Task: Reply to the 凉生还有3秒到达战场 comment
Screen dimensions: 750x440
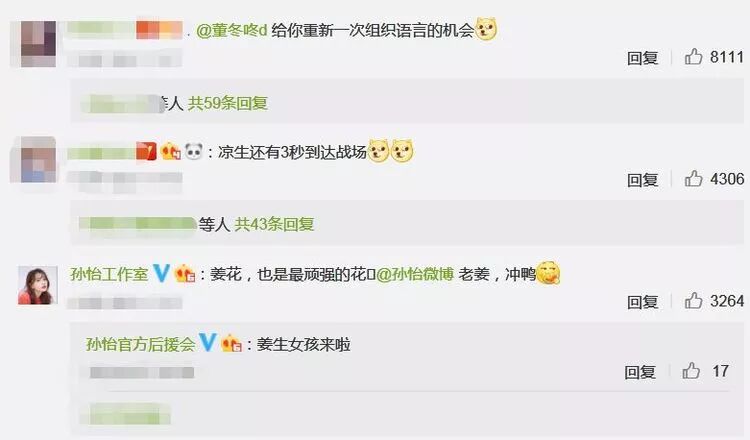Action: coord(642,180)
